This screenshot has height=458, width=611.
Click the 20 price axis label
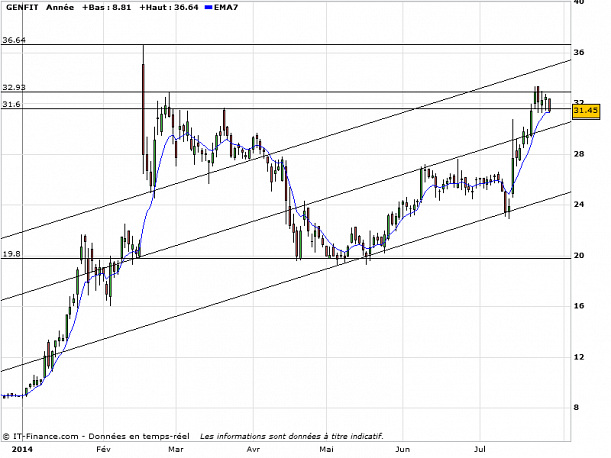(x=579, y=255)
